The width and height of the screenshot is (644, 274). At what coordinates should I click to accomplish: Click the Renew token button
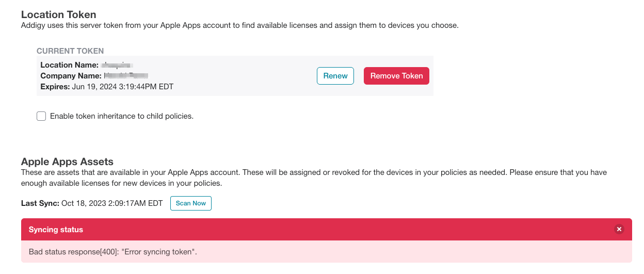click(335, 76)
